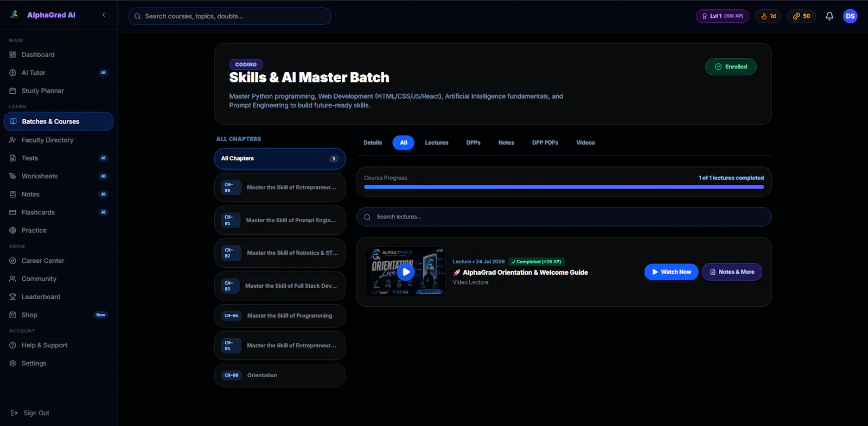The image size is (868, 426).
Task: Open the Career Center
Action: click(59, 261)
